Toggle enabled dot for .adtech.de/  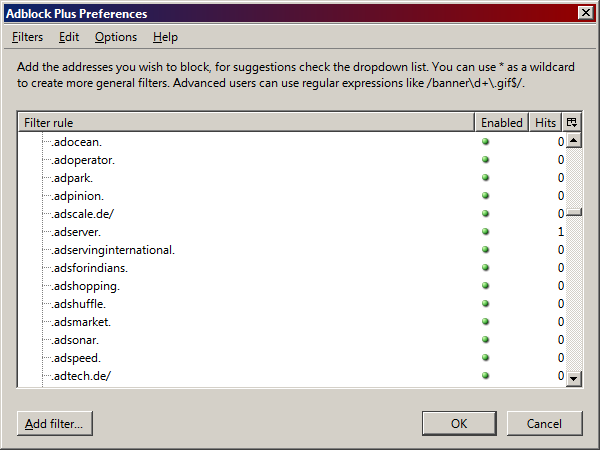pos(486,375)
